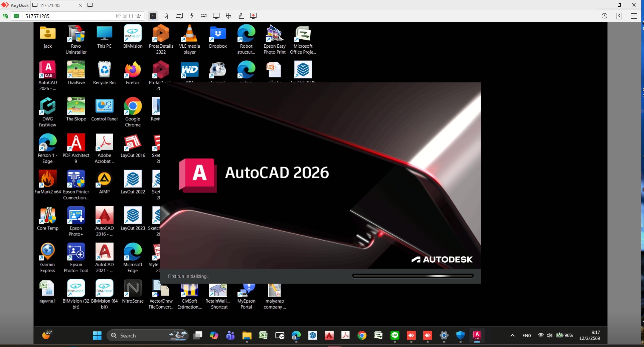Select the ThaiSlope desktop shortcut
The height and width of the screenshot is (347, 644).
(x=76, y=110)
